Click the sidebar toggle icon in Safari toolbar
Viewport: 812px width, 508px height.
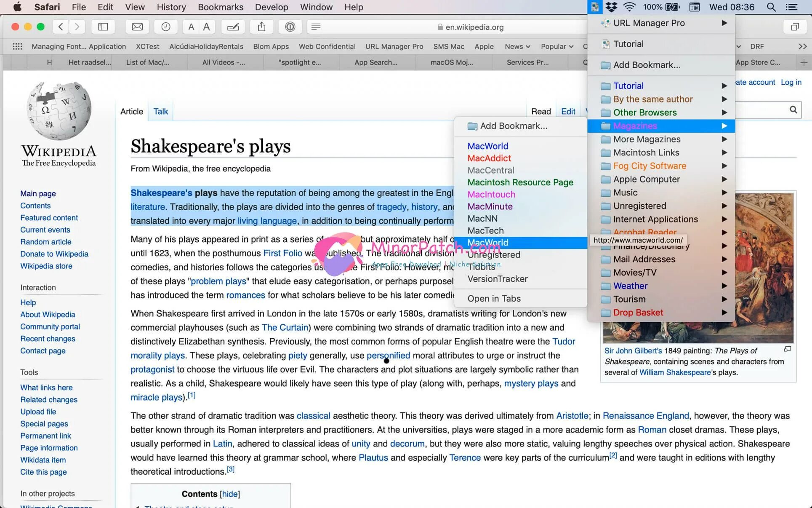103,27
